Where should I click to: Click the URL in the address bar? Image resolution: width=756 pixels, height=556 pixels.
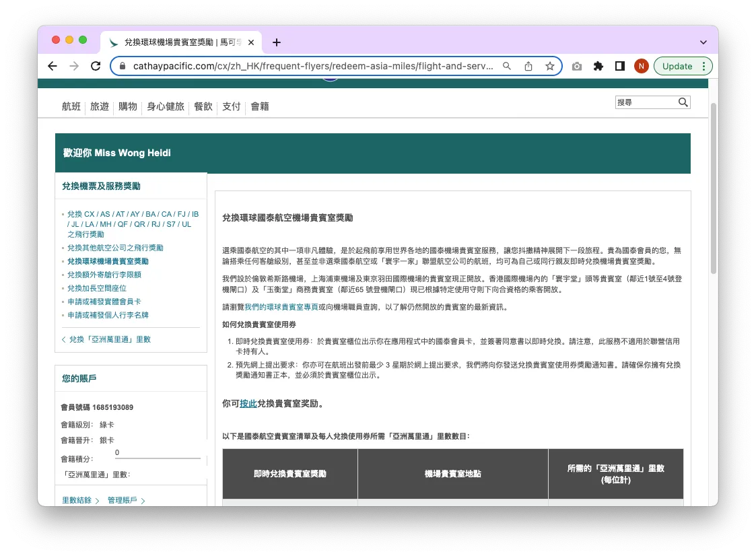(x=313, y=66)
